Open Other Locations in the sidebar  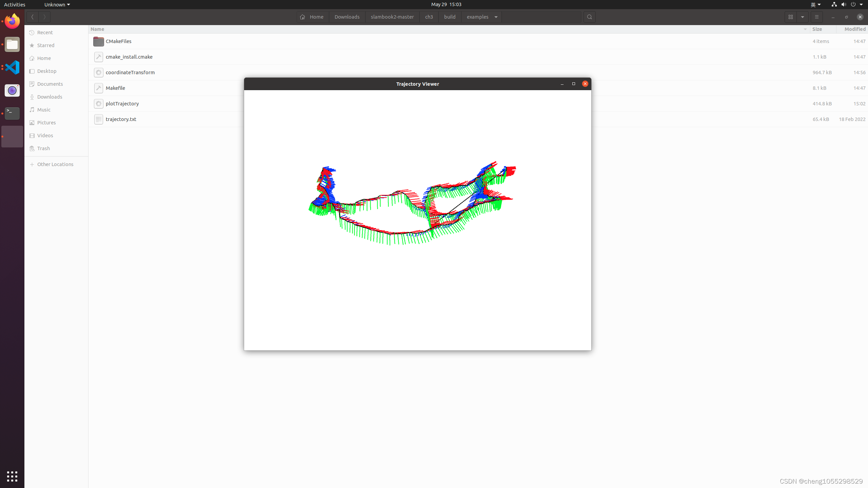coord(55,164)
